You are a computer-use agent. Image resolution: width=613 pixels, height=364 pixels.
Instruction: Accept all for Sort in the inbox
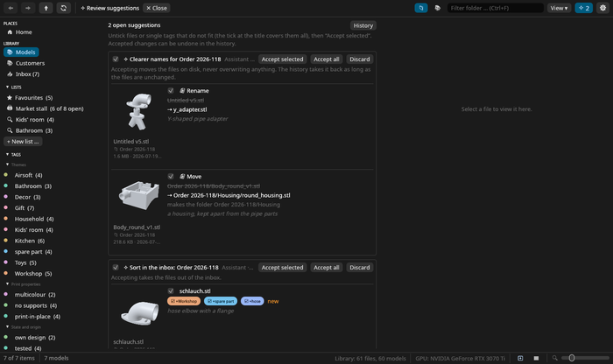[327, 268]
